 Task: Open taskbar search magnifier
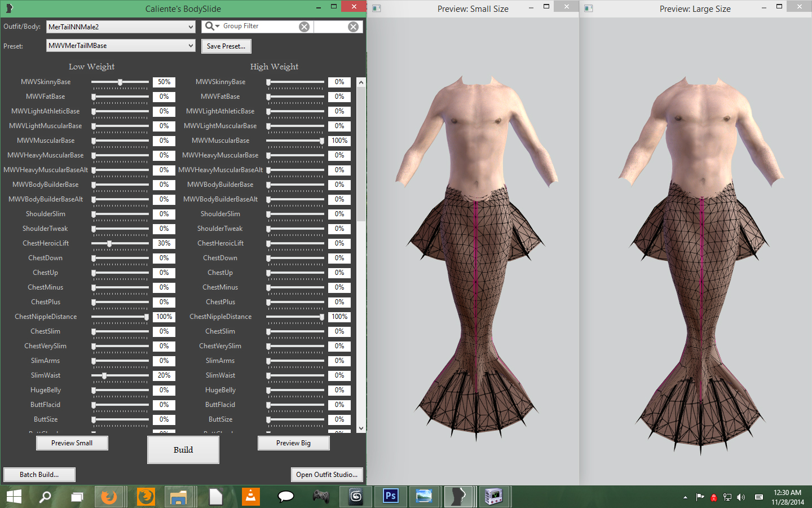[x=45, y=497]
